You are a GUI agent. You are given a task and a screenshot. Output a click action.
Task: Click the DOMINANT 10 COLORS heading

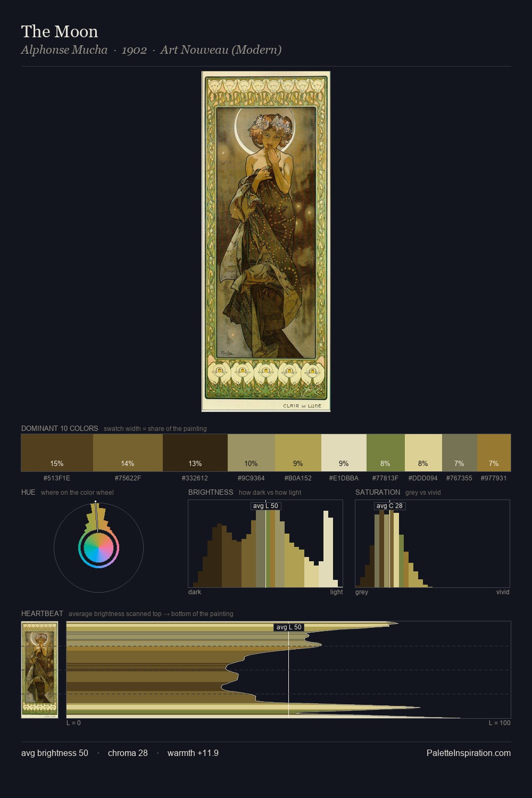(60, 429)
